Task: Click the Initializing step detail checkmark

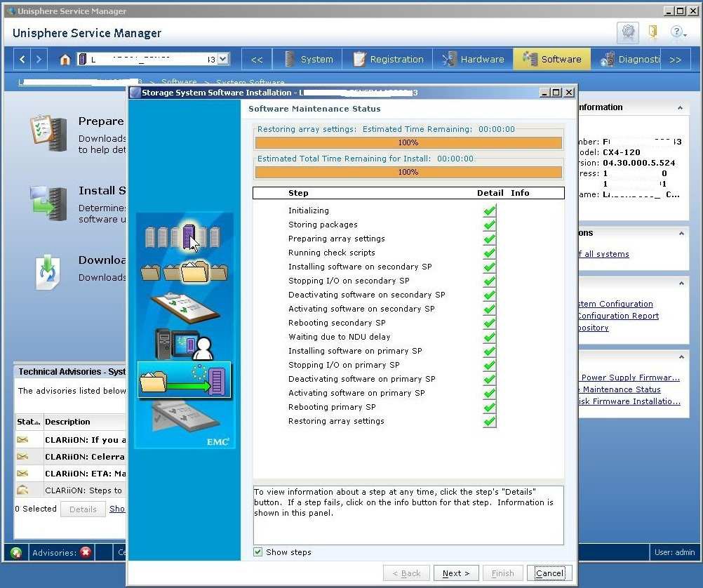Action: click(490, 211)
